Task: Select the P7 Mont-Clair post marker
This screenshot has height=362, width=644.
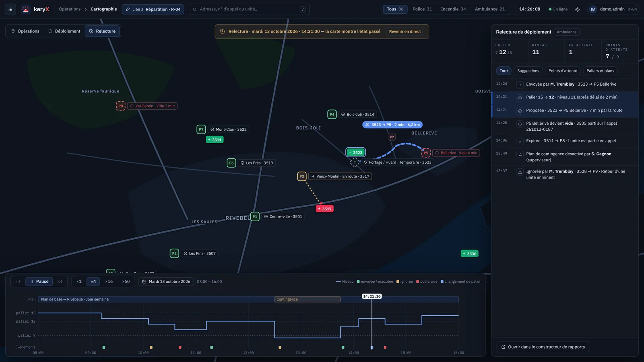Action: point(201,129)
